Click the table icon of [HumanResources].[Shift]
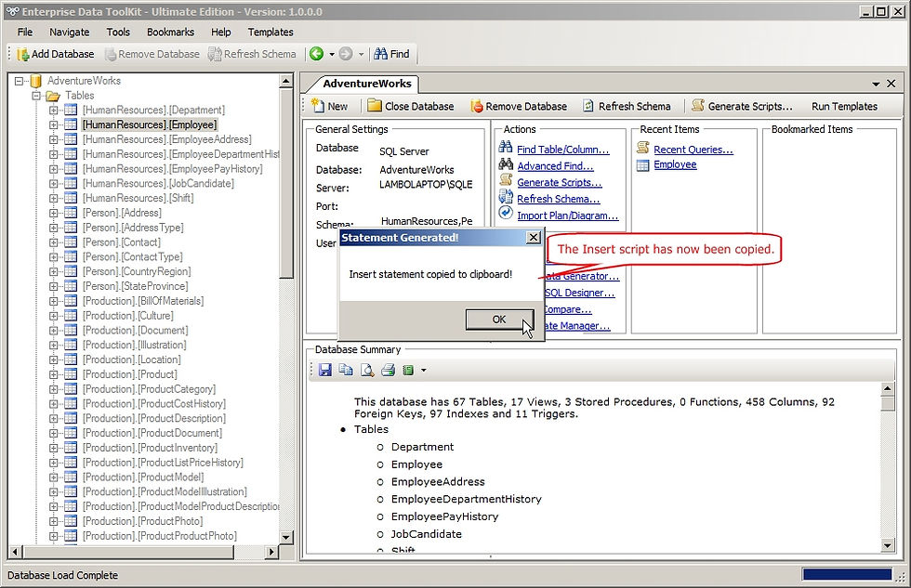 click(71, 198)
